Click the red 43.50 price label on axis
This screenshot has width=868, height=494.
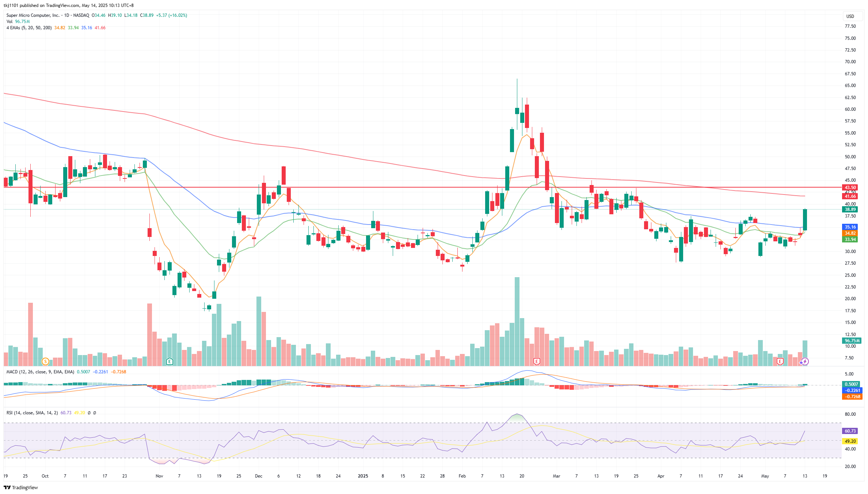pyautogui.click(x=850, y=188)
